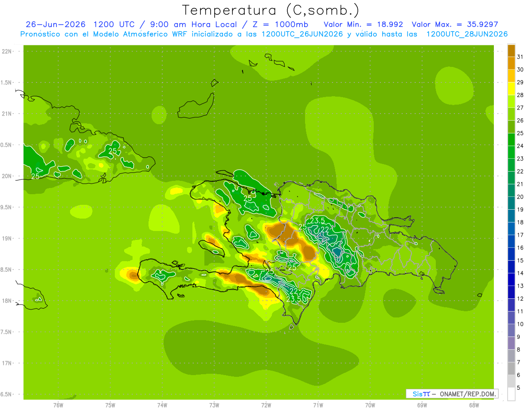Click the white legend band below 5
The width and height of the screenshot is (532, 411).
tap(511, 394)
